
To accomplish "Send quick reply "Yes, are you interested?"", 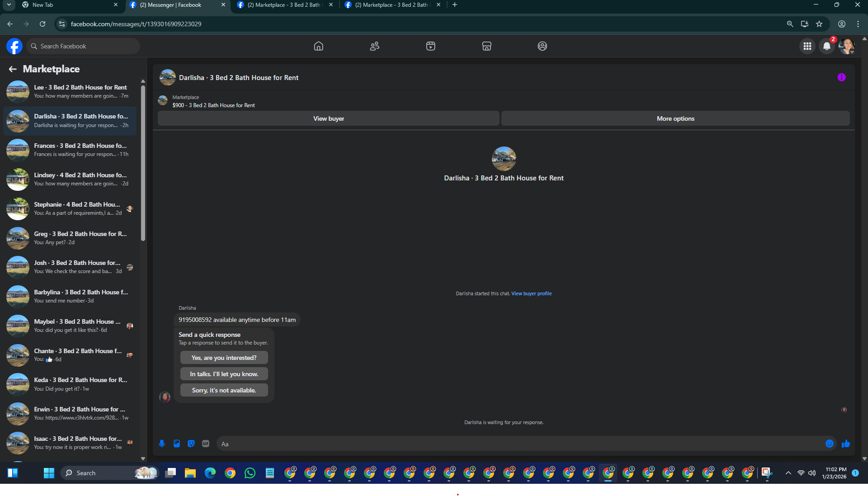I will click(224, 358).
